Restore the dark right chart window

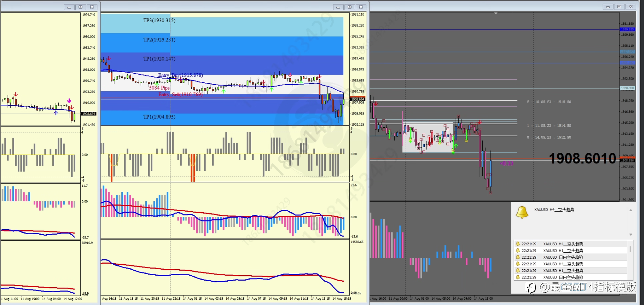coord(619,7)
